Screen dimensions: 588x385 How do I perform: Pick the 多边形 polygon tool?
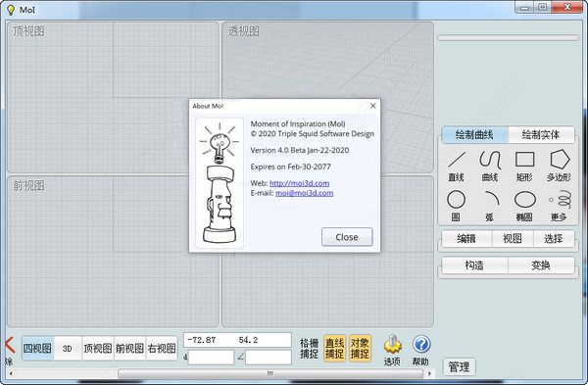coord(559,167)
